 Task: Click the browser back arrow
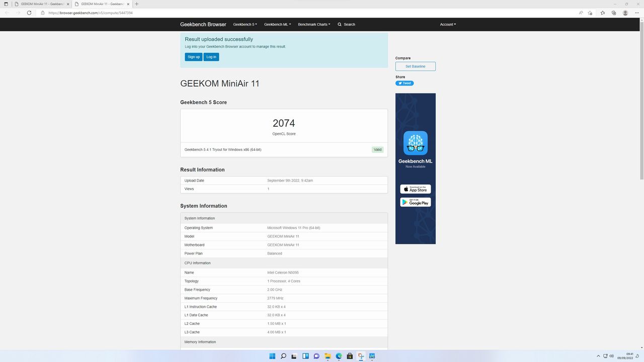(x=7, y=13)
